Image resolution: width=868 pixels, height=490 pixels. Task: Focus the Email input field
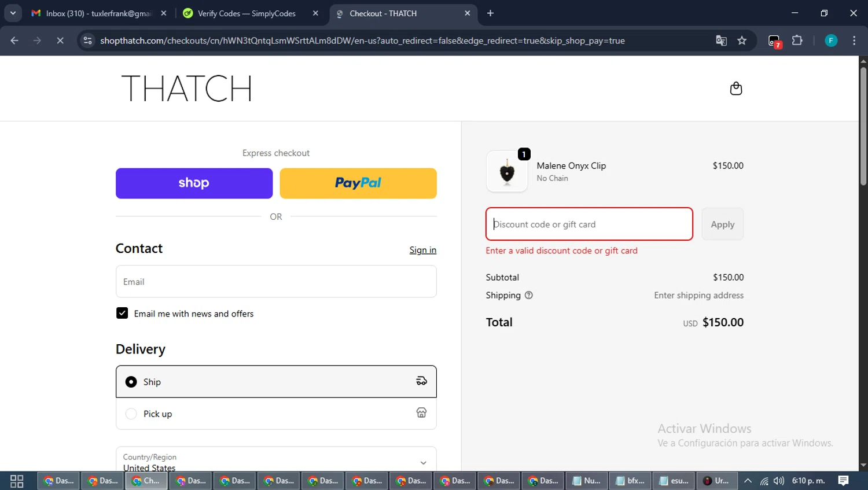coord(276,282)
